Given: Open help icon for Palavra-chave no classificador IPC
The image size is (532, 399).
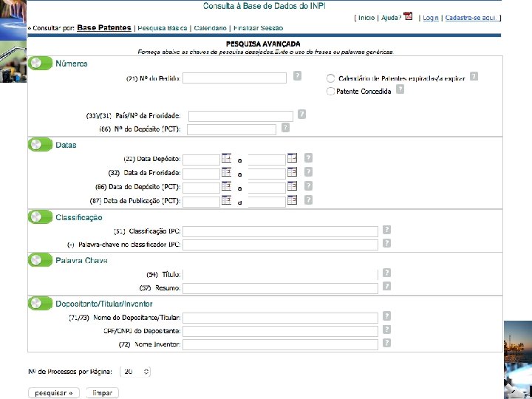Looking at the screenshot, I should coord(386,243).
